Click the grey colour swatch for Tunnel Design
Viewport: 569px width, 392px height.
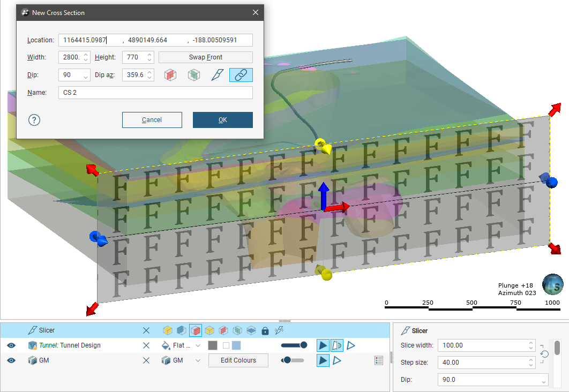[212, 345]
